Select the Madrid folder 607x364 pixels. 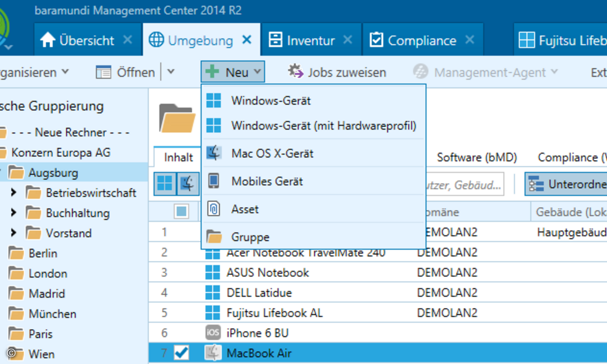(47, 294)
